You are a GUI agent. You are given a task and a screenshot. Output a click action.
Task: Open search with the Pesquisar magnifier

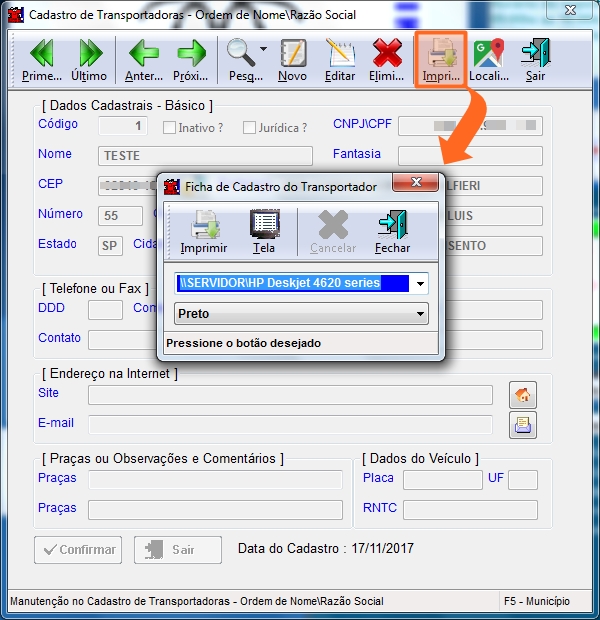[241, 59]
